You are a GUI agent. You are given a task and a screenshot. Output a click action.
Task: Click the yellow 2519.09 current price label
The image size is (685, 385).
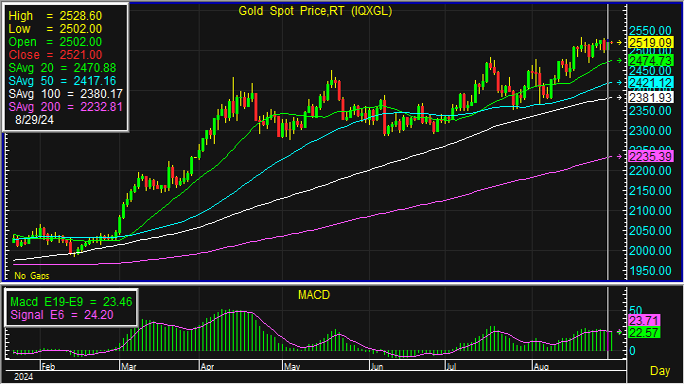(650, 42)
